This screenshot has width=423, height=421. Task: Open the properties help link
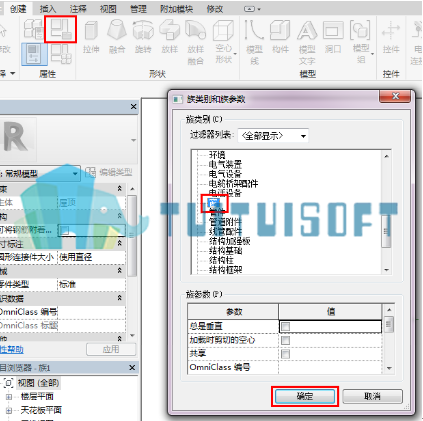point(12,349)
